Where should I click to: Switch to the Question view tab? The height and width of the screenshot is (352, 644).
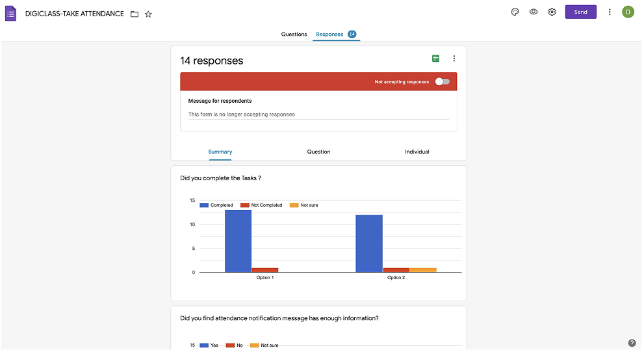[x=318, y=152]
